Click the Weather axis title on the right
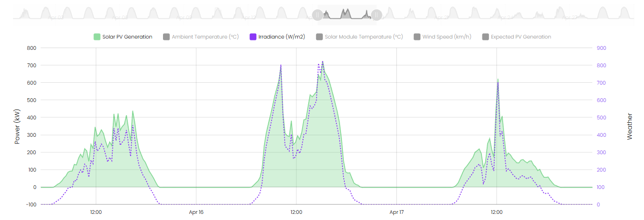The height and width of the screenshot is (220, 644). tap(629, 126)
